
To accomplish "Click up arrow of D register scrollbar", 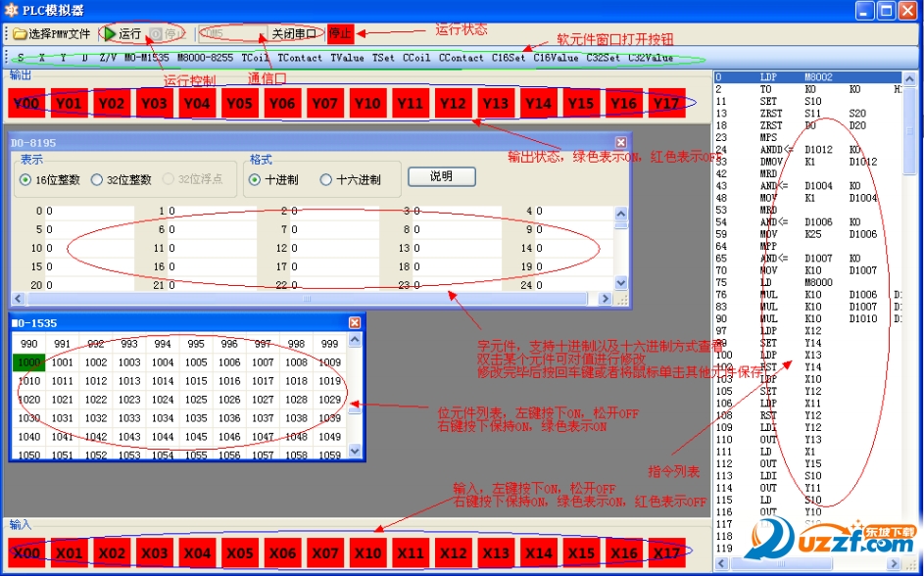I will (620, 213).
